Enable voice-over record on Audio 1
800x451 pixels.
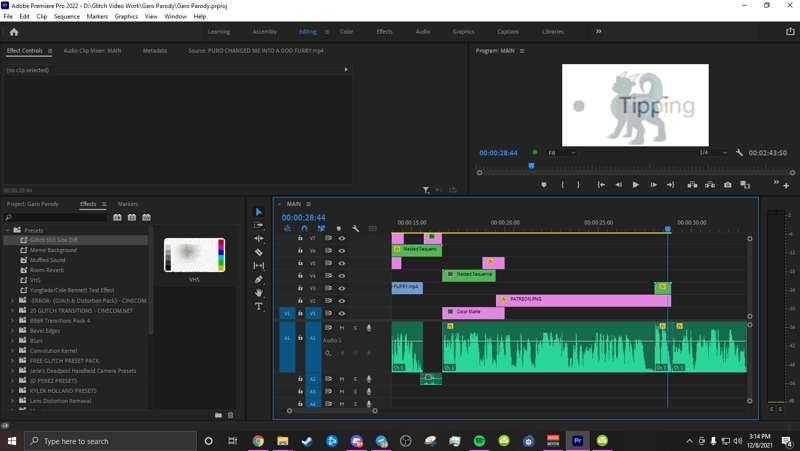(x=368, y=328)
